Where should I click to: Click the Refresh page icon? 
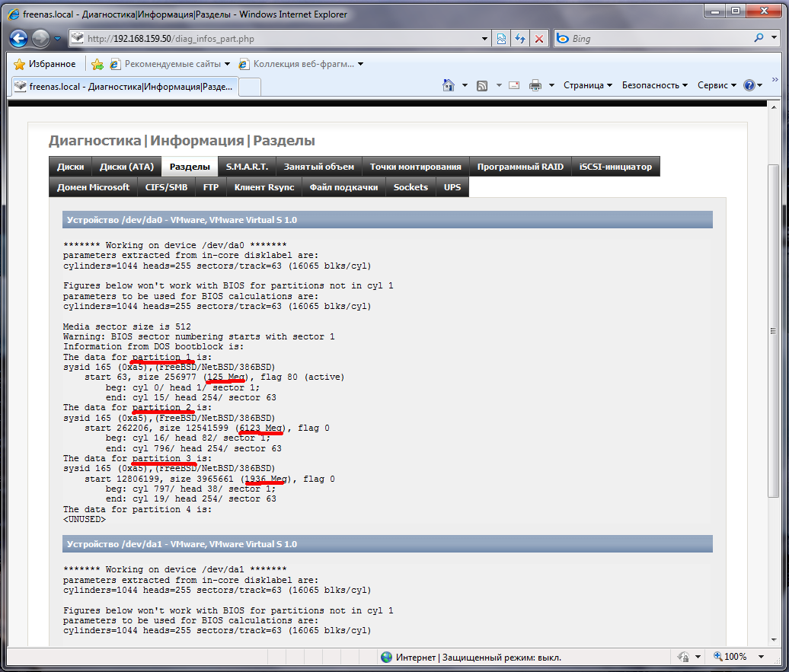[x=520, y=39]
